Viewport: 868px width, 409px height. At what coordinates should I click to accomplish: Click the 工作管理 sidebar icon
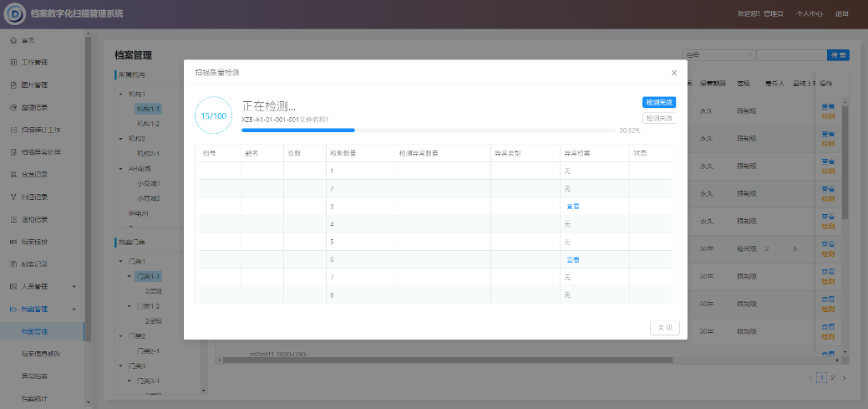[x=13, y=63]
